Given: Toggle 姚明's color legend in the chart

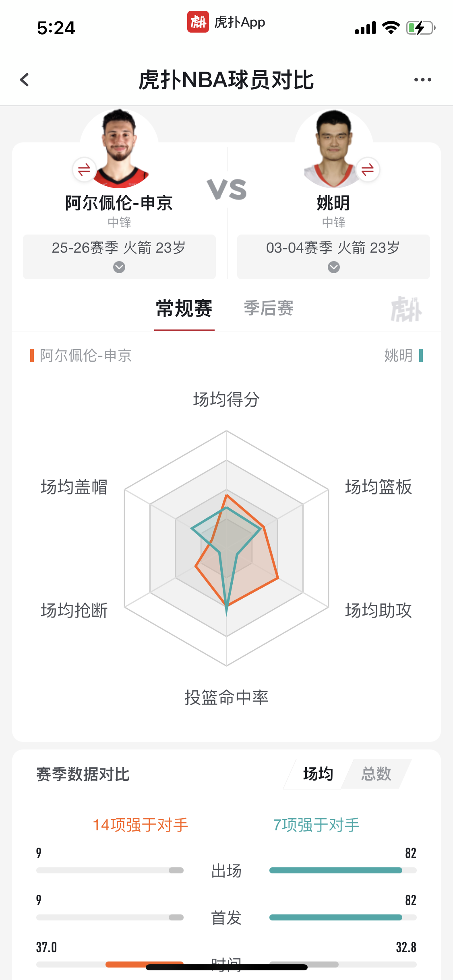Looking at the screenshot, I should click(x=401, y=356).
